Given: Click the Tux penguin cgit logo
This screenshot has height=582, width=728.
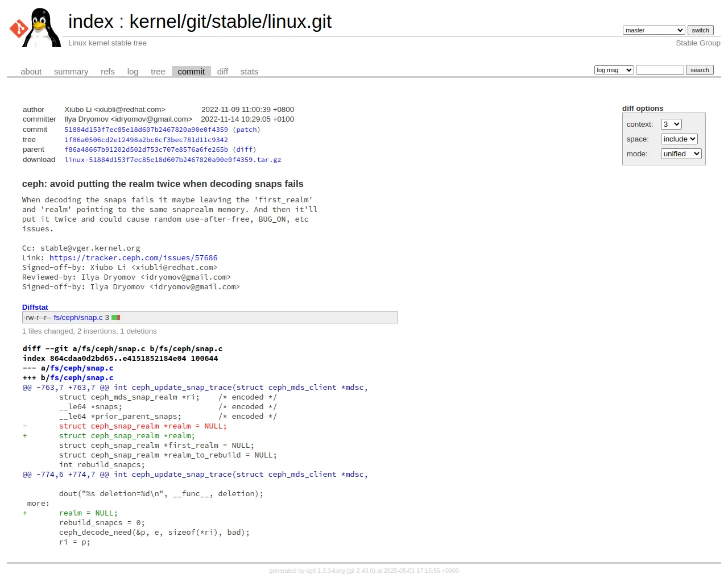Looking at the screenshot, I should click(35, 27).
